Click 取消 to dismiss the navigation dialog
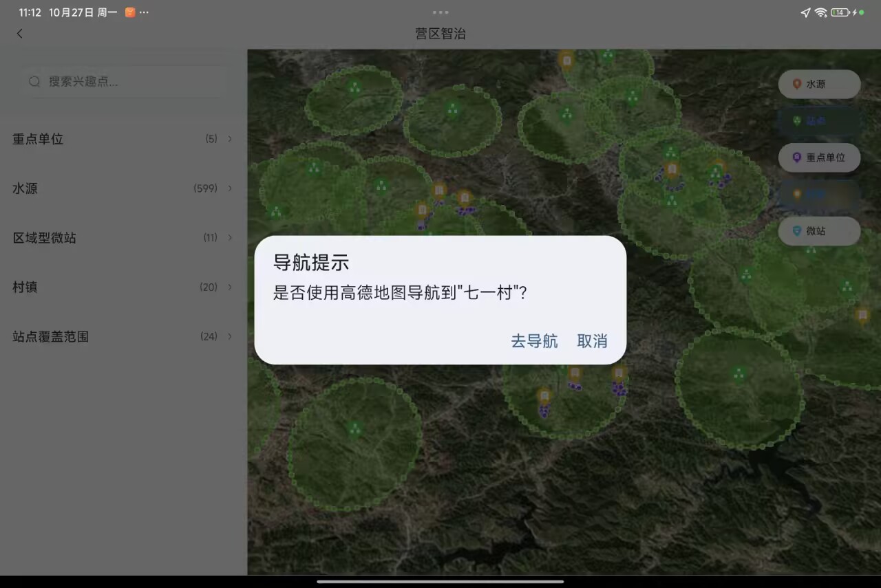This screenshot has width=881, height=588. tap(592, 341)
